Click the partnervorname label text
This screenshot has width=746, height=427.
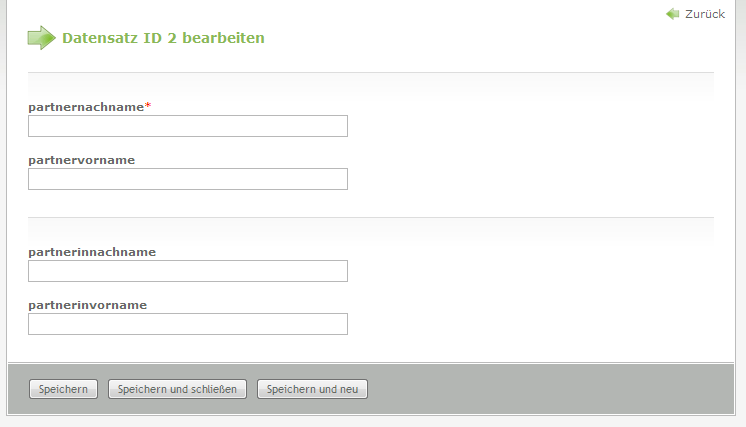(x=81, y=159)
